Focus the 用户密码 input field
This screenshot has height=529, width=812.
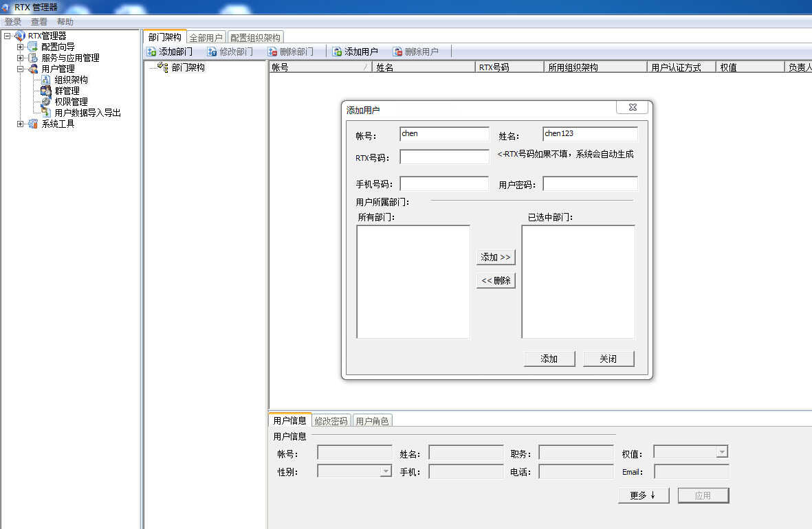point(591,183)
